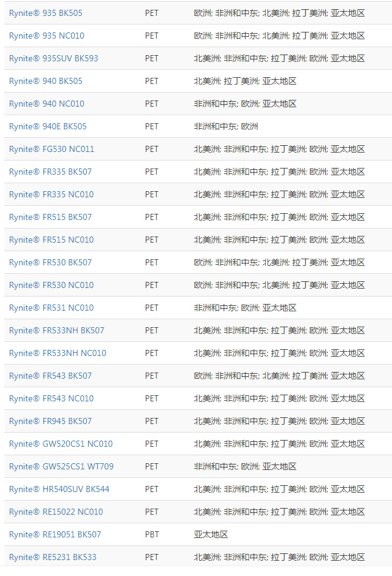Click the Rynite® 940E BK505 link
The height and width of the screenshot is (576, 392).
pos(48,127)
